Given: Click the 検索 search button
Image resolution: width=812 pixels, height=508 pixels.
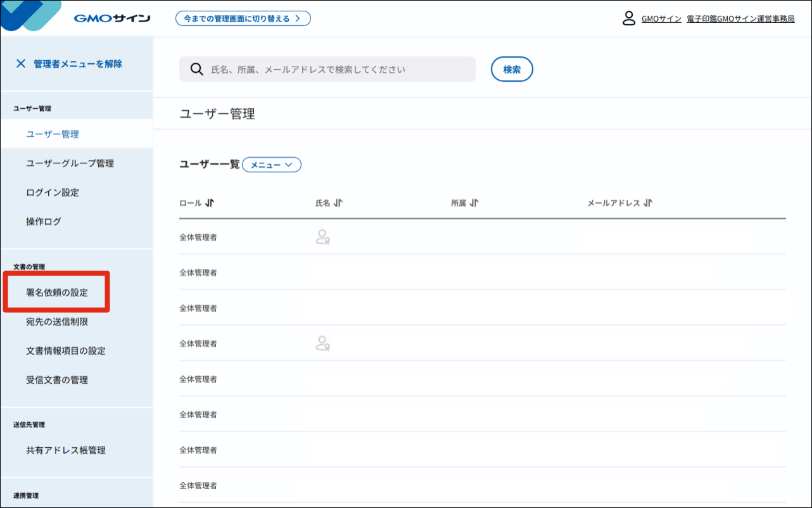Looking at the screenshot, I should 511,68.
